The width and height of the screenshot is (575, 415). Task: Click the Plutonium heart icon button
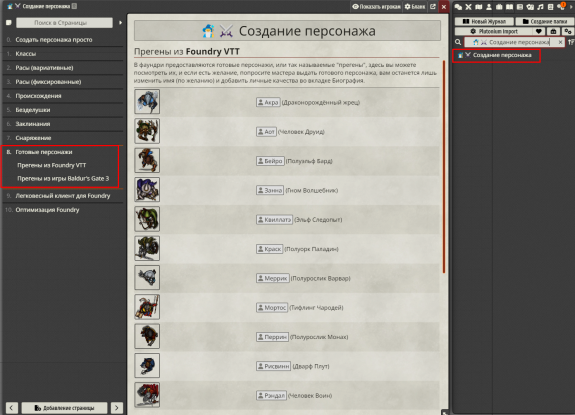(x=539, y=31)
